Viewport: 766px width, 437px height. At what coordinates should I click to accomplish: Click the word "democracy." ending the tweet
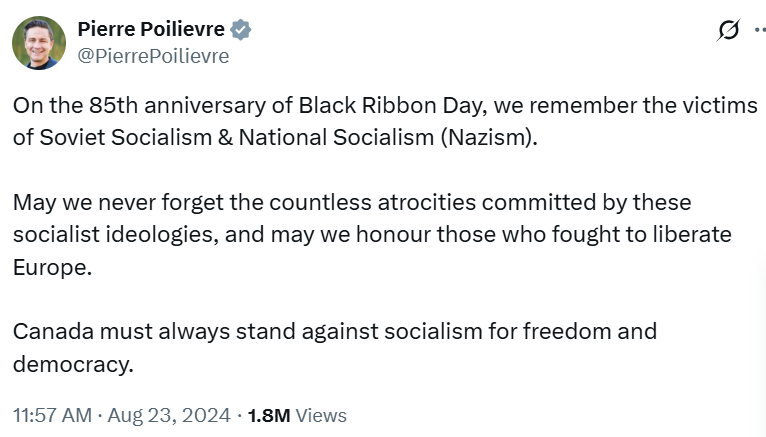click(72, 364)
